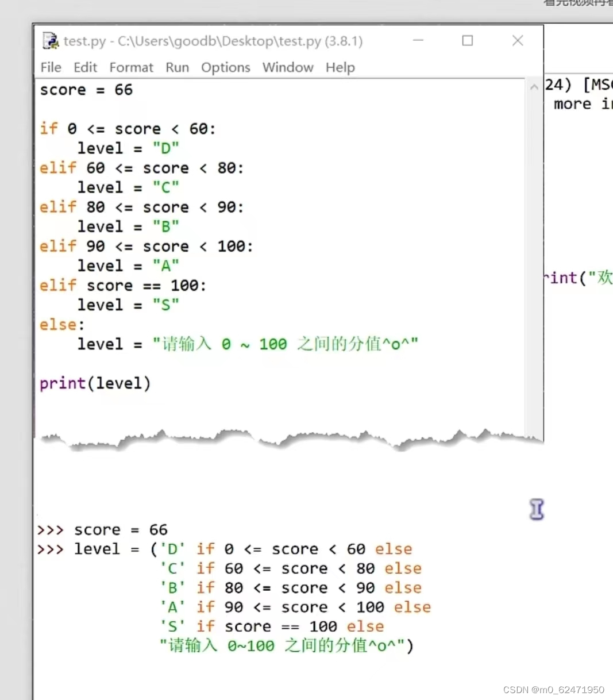Viewport: 613px width, 700px height.
Task: Click the line 'level = "A"'
Action: [x=128, y=266]
